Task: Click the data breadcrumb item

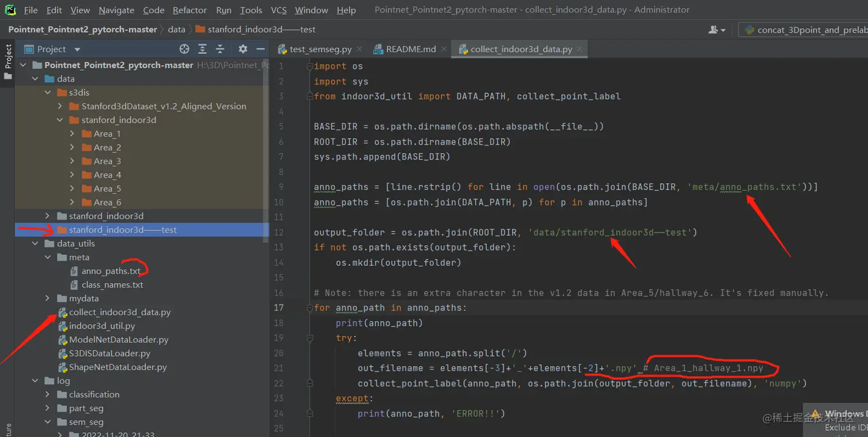Action: point(176,29)
